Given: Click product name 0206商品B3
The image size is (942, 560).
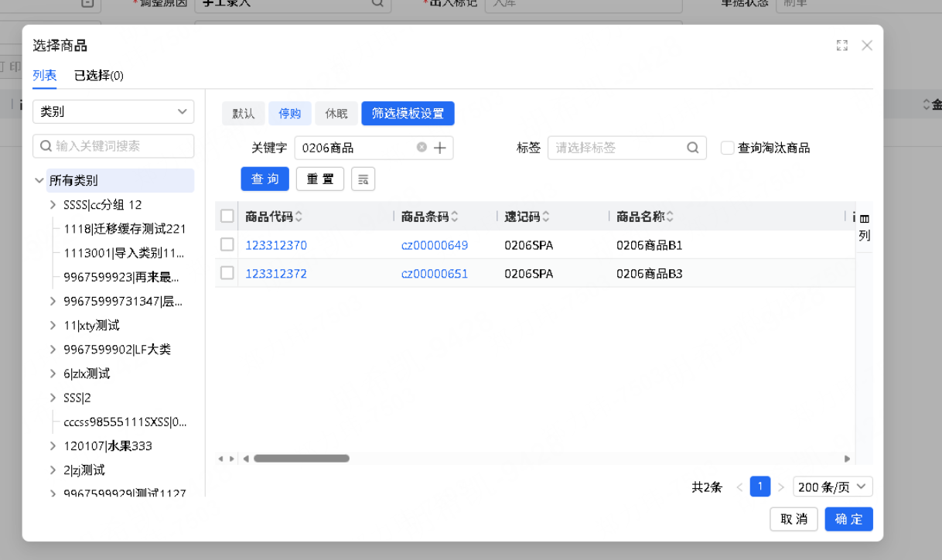Looking at the screenshot, I should (650, 274).
